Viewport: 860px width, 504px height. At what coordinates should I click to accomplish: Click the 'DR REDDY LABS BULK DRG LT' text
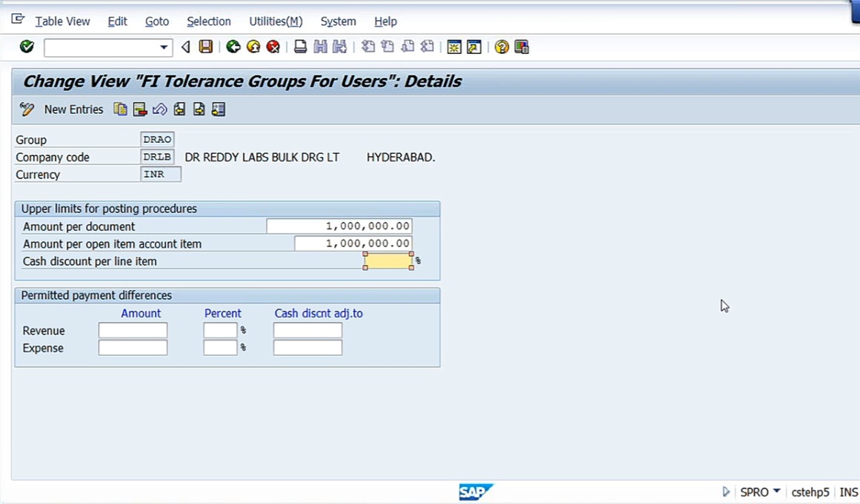click(x=262, y=158)
